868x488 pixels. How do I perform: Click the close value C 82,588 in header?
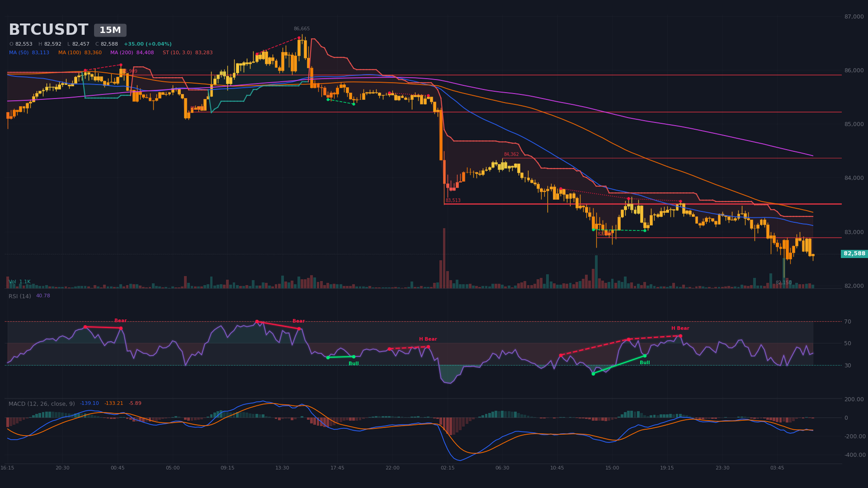[x=107, y=44]
